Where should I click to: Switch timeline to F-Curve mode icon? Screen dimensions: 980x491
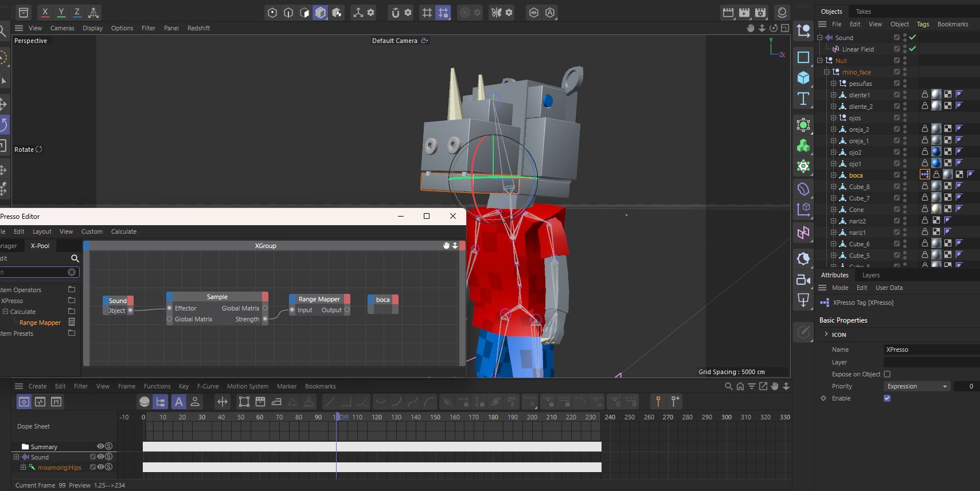point(40,402)
